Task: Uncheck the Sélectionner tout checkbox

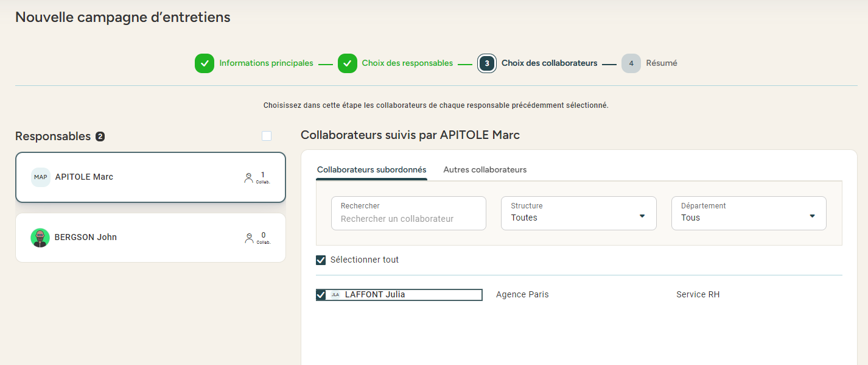Action: tap(321, 260)
